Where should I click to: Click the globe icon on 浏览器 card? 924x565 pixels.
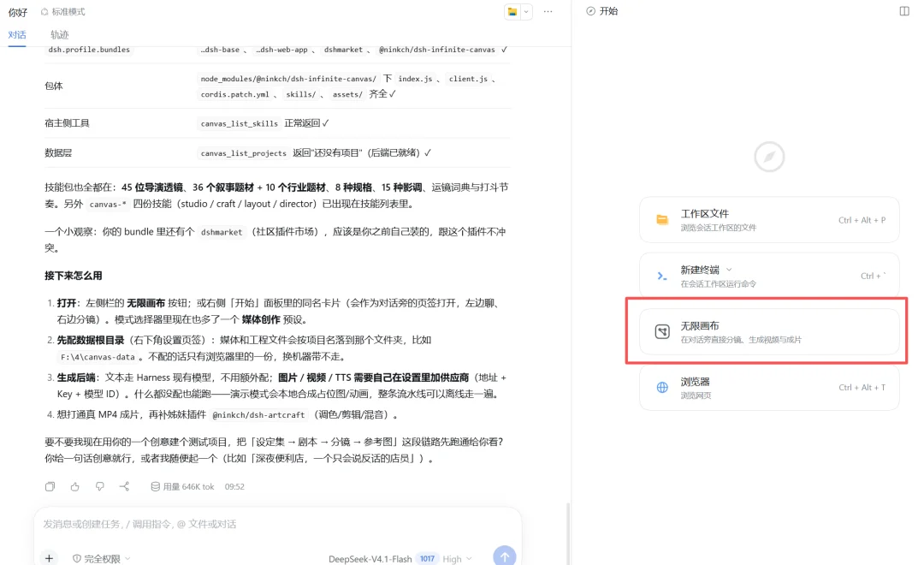point(662,388)
